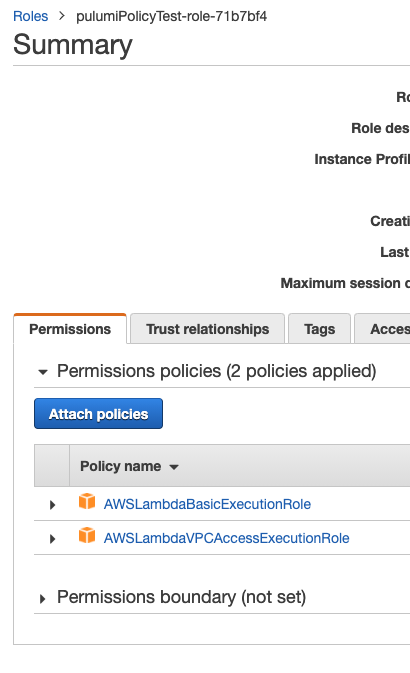Click the Attach policies button

98,413
